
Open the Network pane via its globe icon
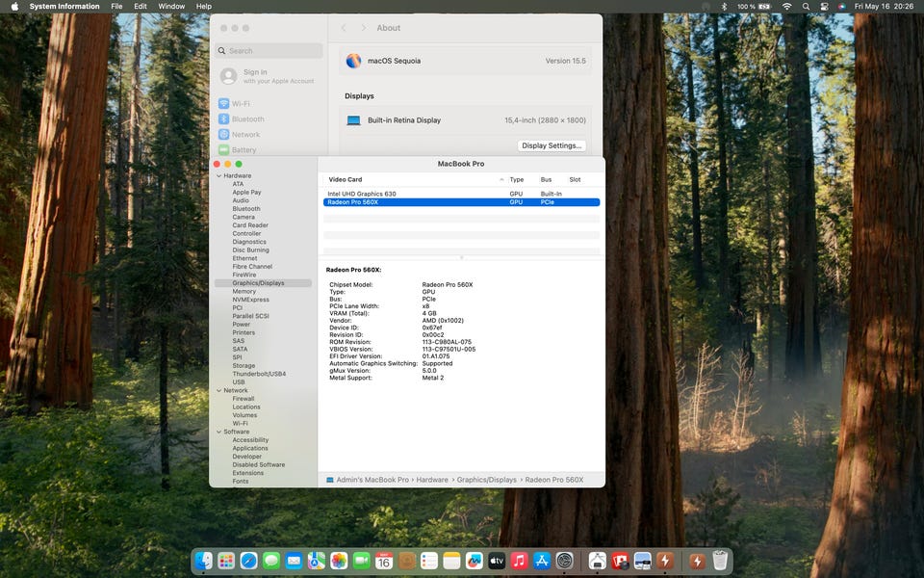223,135
